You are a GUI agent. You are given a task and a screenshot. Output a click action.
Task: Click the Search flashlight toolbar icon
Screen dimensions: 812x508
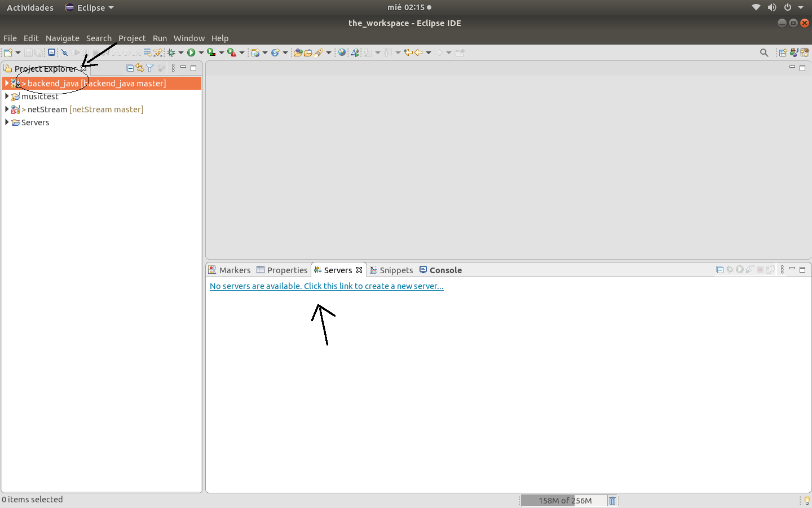click(319, 52)
